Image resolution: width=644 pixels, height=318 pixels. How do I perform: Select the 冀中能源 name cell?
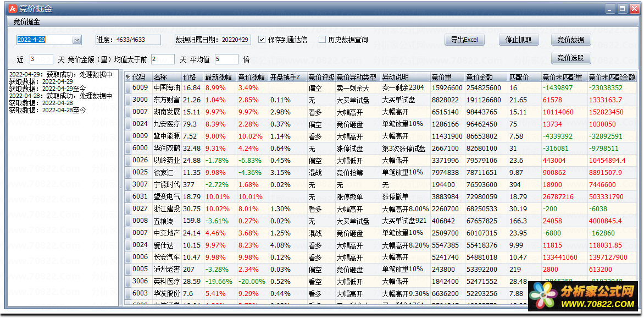(x=166, y=136)
